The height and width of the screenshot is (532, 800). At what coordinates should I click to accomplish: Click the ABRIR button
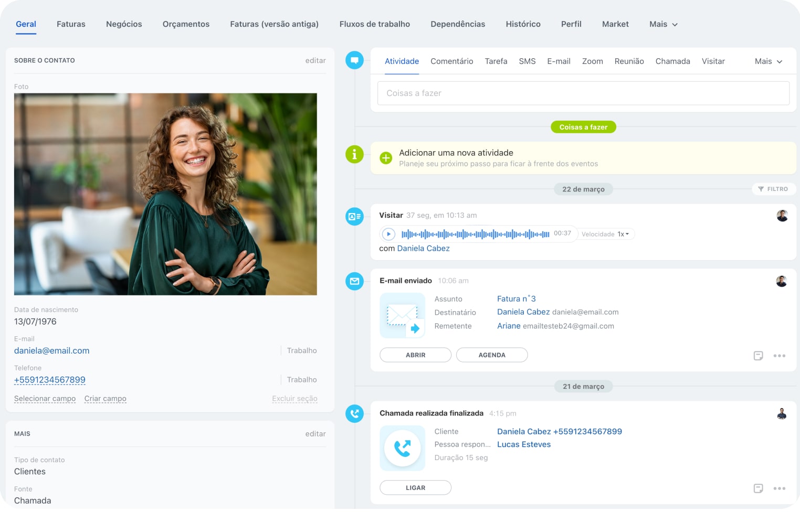click(x=415, y=355)
